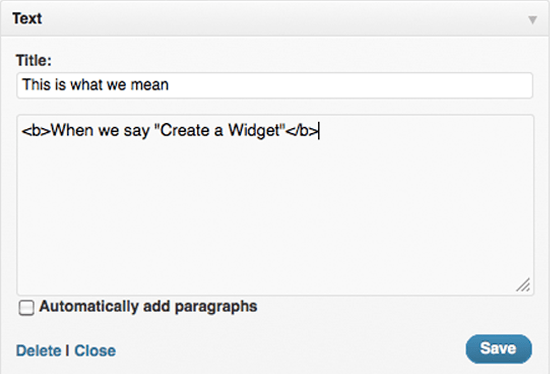Viewport: 550px width, 374px height.
Task: Click the divider between Delete and Close
Action: [67, 351]
